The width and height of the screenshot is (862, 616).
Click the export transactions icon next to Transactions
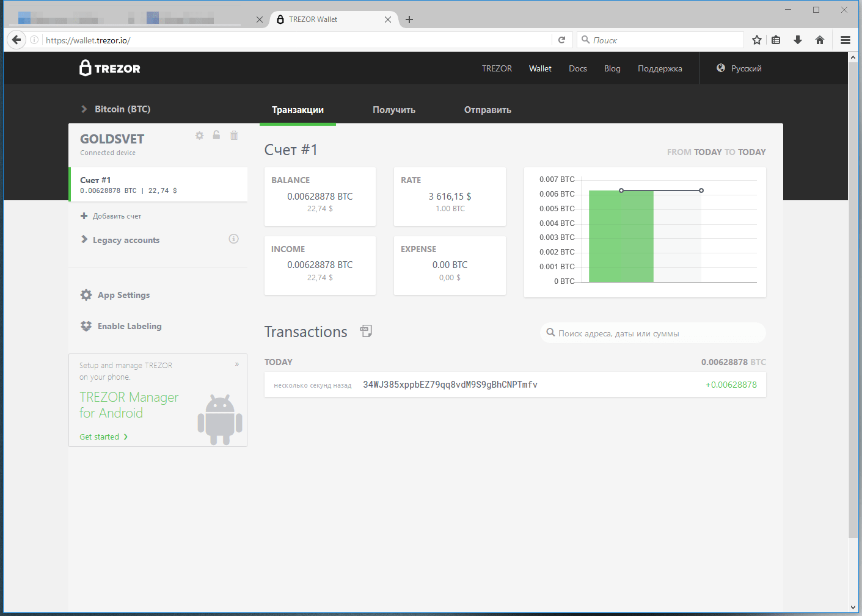pyautogui.click(x=366, y=331)
